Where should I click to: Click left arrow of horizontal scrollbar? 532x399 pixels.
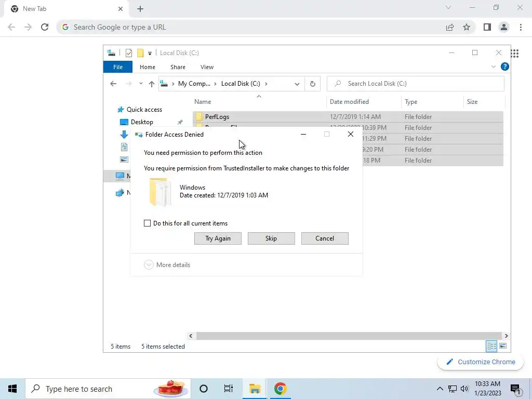pyautogui.click(x=191, y=336)
